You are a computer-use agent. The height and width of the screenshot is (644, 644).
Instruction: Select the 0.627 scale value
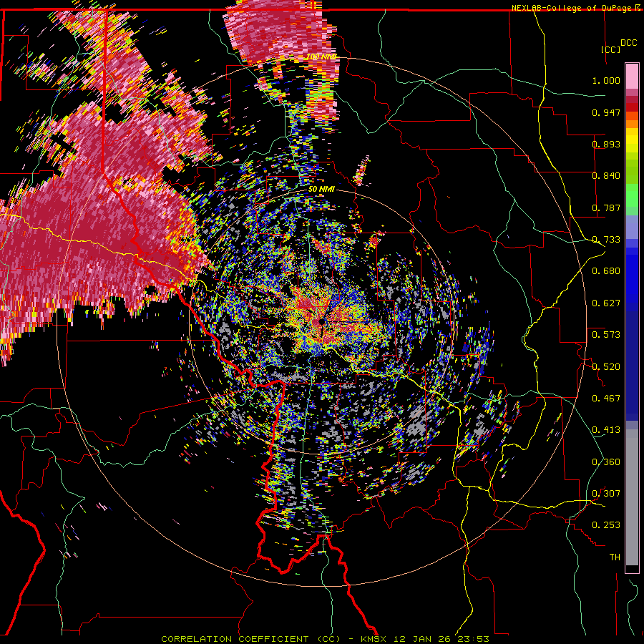[x=606, y=303]
